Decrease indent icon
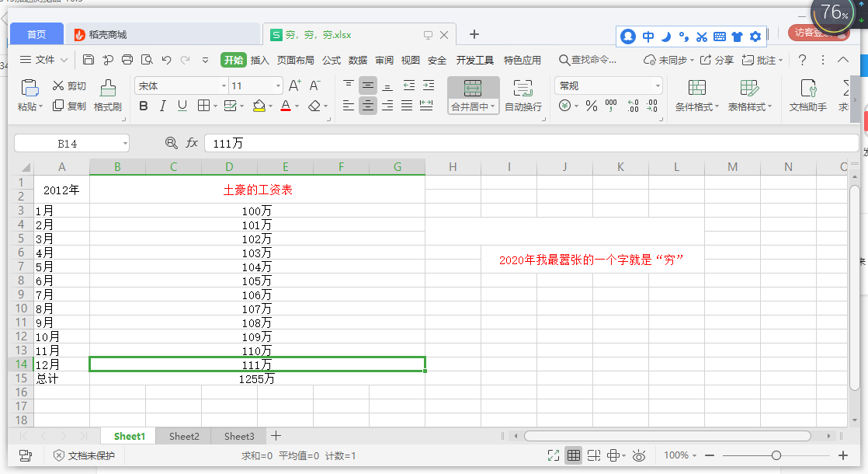The image size is (868, 474). 409,85
